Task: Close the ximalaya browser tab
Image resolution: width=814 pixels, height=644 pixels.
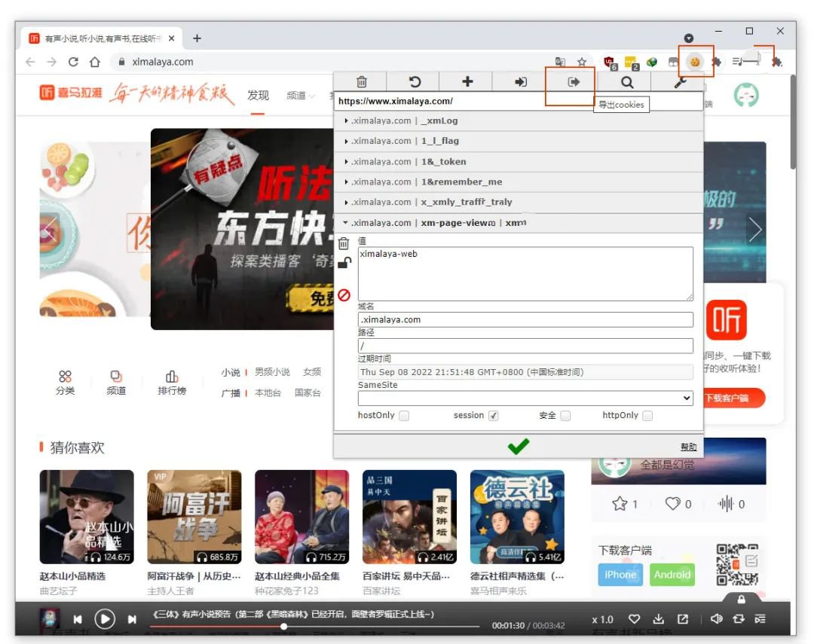Action: [171, 38]
